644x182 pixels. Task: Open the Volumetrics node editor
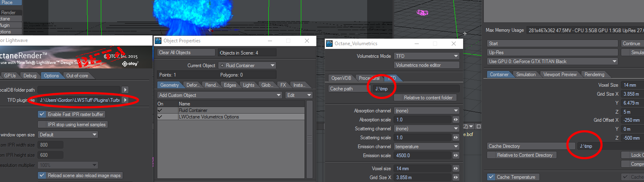pos(427,65)
